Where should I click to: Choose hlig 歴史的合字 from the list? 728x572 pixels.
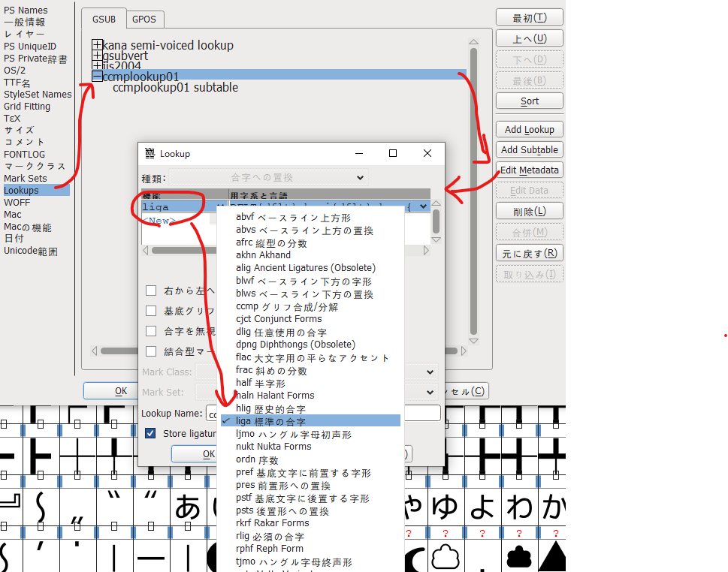270,408
